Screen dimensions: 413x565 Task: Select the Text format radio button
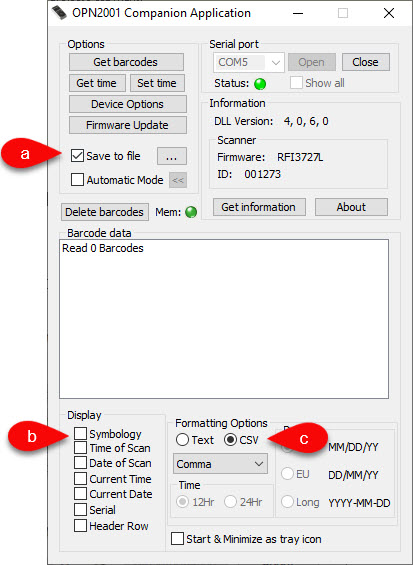[x=182, y=440]
